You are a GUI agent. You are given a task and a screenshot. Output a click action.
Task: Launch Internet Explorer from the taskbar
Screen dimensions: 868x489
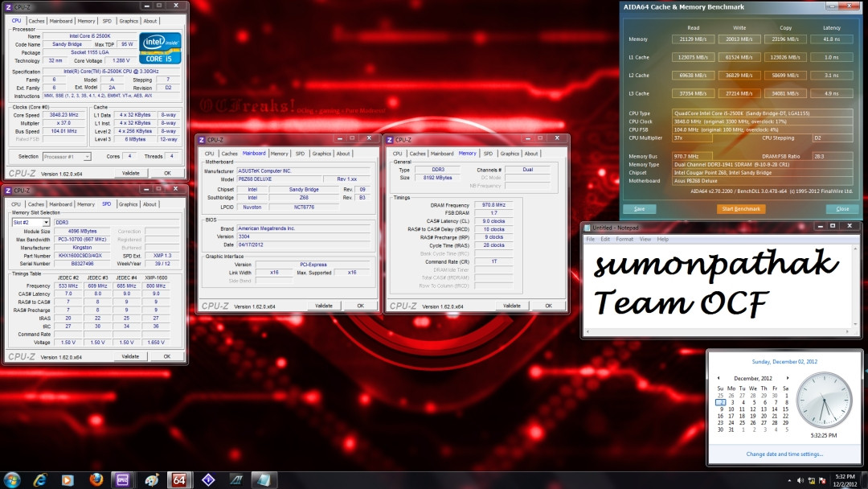pos(40,480)
